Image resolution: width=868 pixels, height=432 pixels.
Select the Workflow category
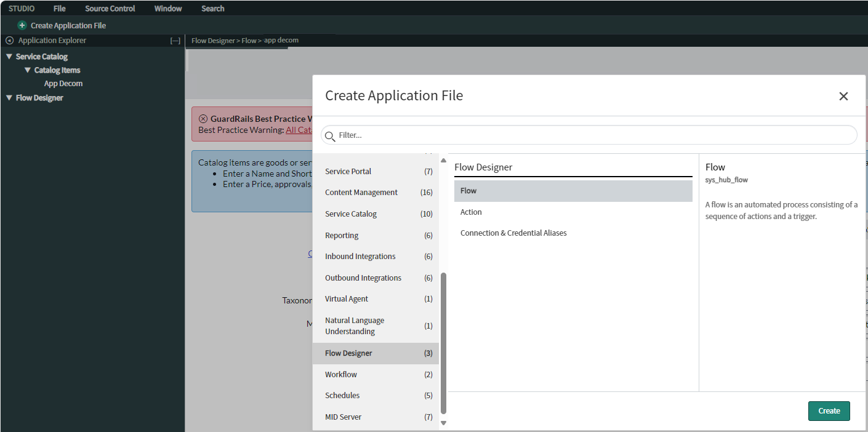376,375
